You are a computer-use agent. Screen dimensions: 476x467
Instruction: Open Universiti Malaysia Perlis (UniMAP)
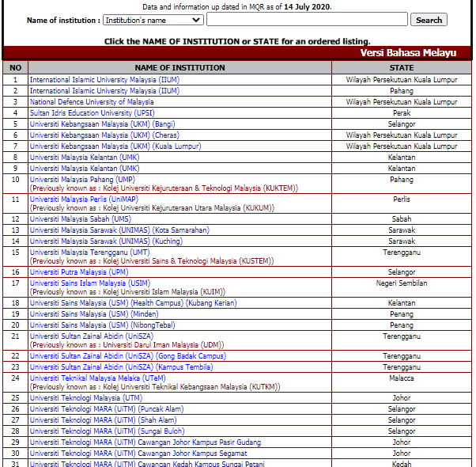click(84, 199)
